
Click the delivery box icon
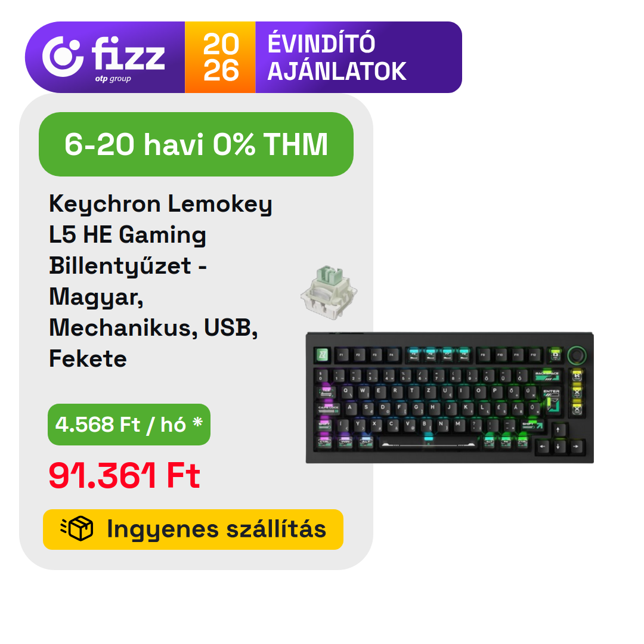tap(77, 528)
